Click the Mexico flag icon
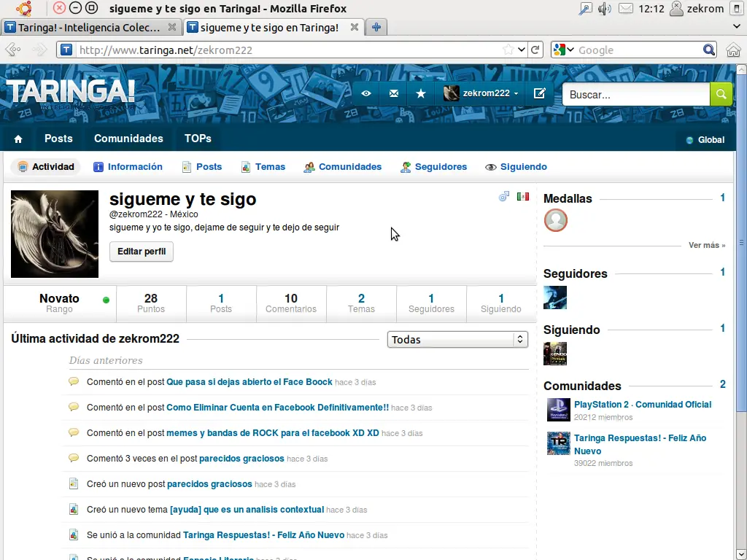Image resolution: width=747 pixels, height=560 pixels. [523, 196]
